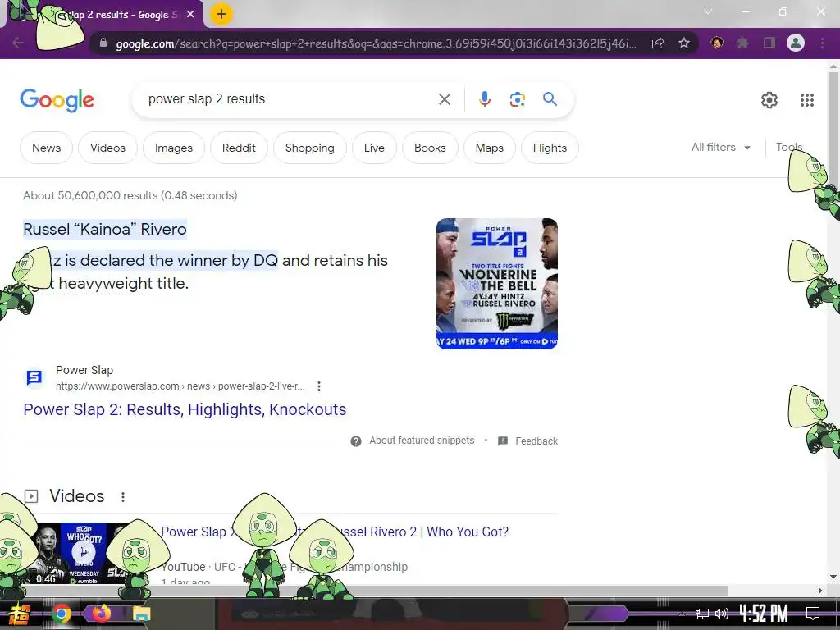Image resolution: width=840 pixels, height=630 pixels.
Task: Click the horizontal scrollbar at the bottom
Action: pyautogui.click(x=375, y=591)
